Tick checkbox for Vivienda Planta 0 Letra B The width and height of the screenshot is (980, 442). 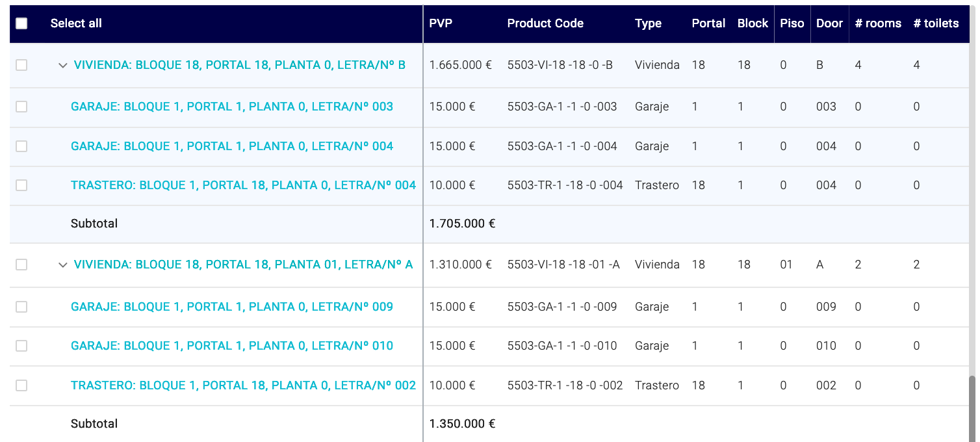click(x=21, y=65)
